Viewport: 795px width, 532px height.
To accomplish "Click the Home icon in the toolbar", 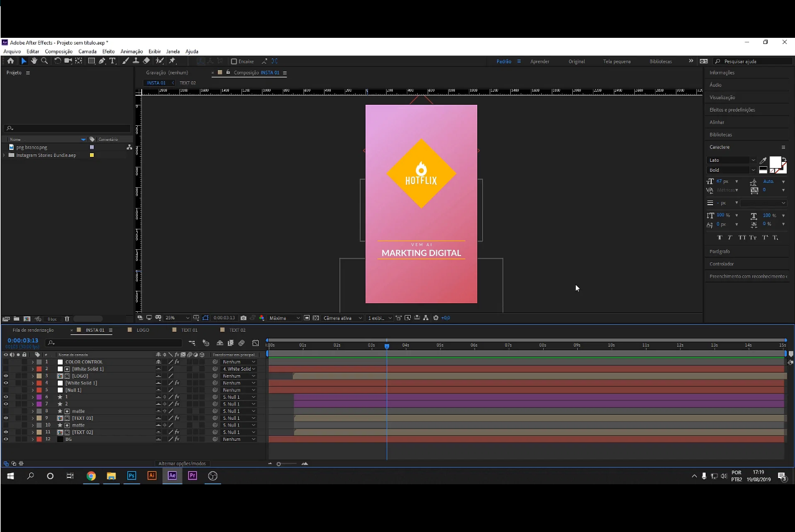I will pyautogui.click(x=11, y=61).
